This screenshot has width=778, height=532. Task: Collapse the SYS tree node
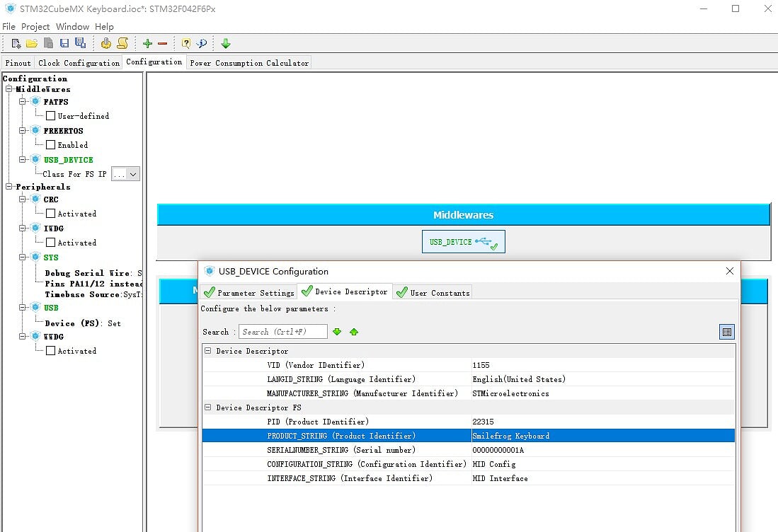pyautogui.click(x=23, y=258)
